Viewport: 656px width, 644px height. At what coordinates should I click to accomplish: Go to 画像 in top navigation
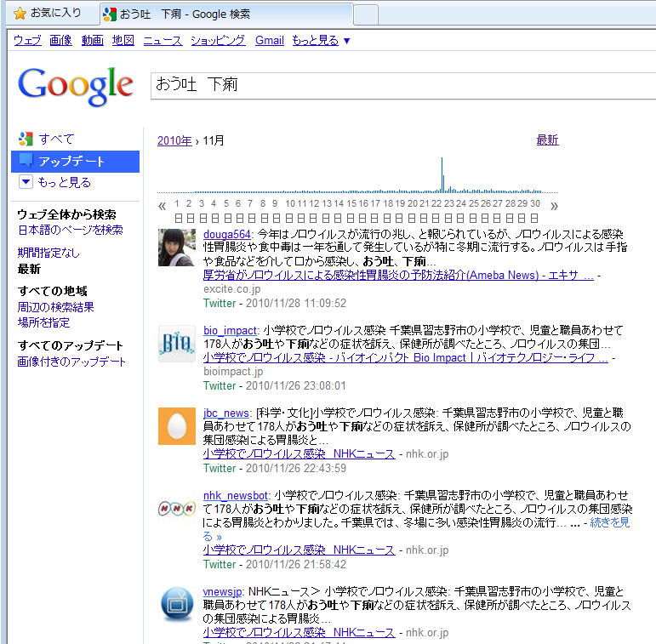coord(60,40)
